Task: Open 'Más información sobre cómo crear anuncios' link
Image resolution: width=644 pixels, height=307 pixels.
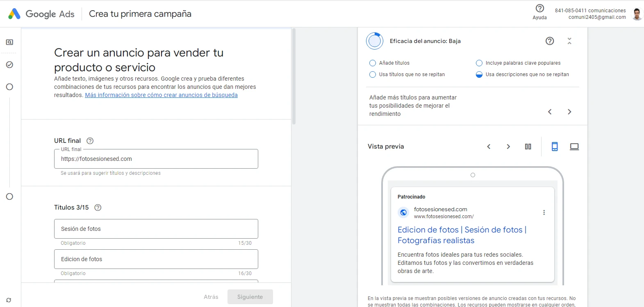Action: coord(161,95)
